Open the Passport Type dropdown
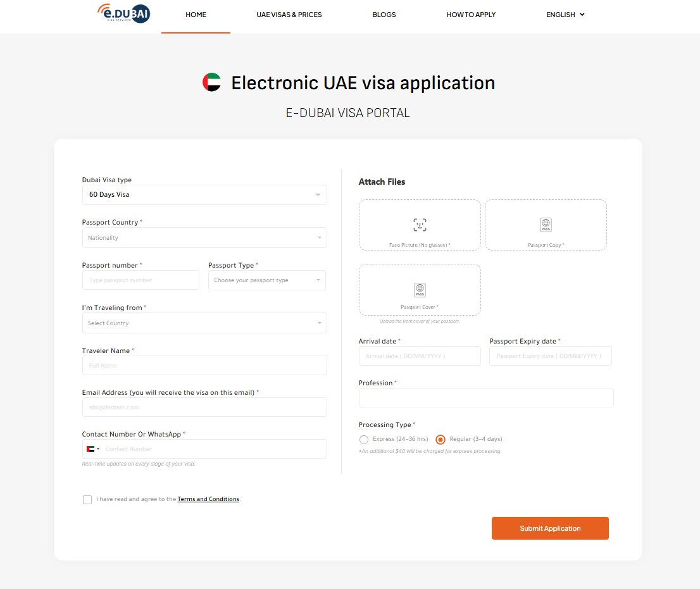Viewport: 700px width, 589px height. click(266, 280)
